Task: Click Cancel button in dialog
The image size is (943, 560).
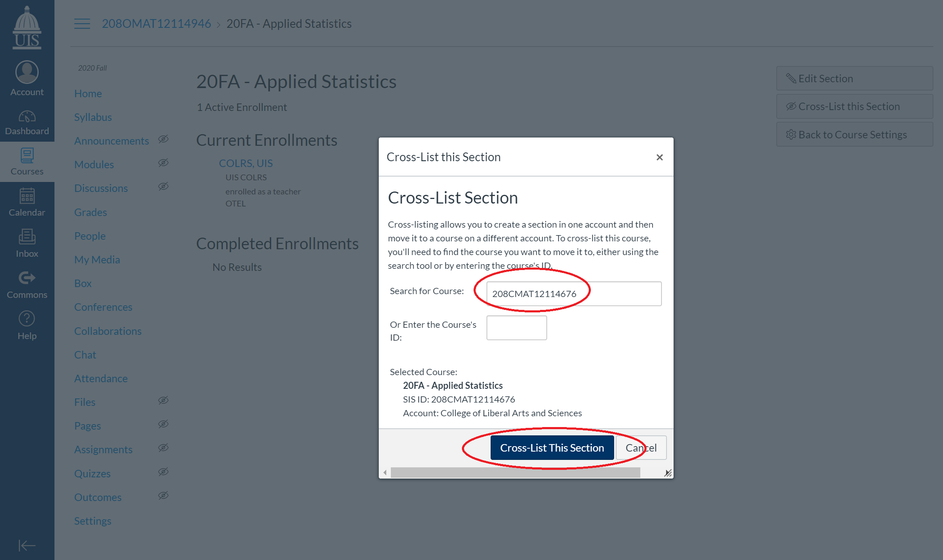Action: tap(640, 447)
